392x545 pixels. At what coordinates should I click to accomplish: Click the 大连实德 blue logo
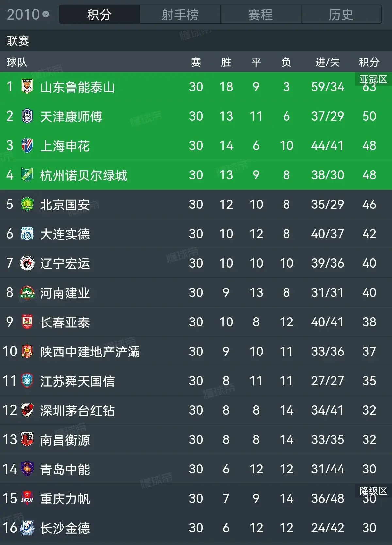click(x=27, y=234)
